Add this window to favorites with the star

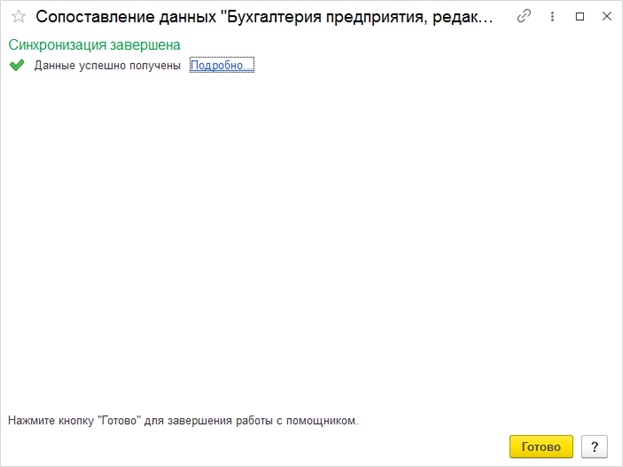17,17
